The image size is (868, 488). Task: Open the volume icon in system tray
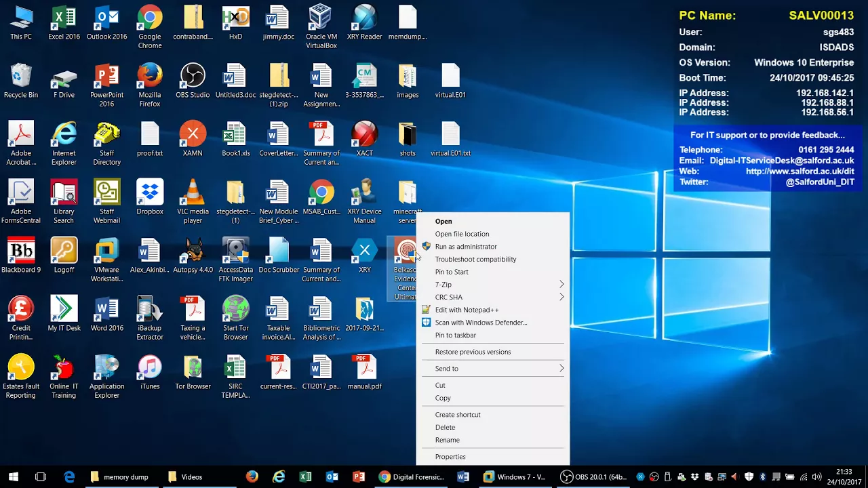[x=816, y=477]
